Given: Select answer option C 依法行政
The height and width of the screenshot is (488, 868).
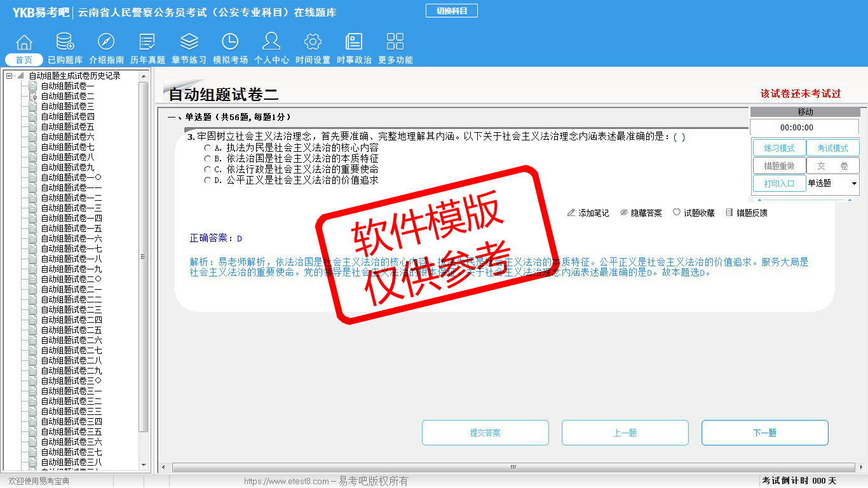Looking at the screenshot, I should coord(208,170).
